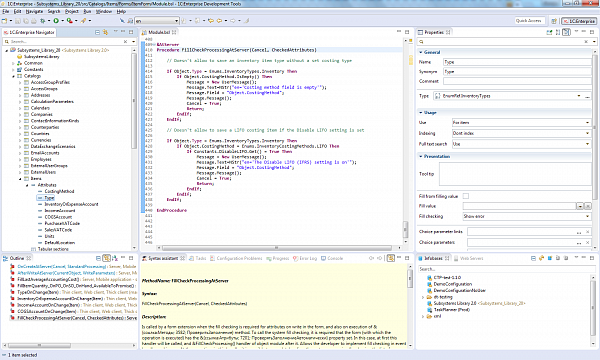This screenshot has width=600, height=360.
Task: Click the External Tools run icon
Action: pyautogui.click(x=69, y=21)
